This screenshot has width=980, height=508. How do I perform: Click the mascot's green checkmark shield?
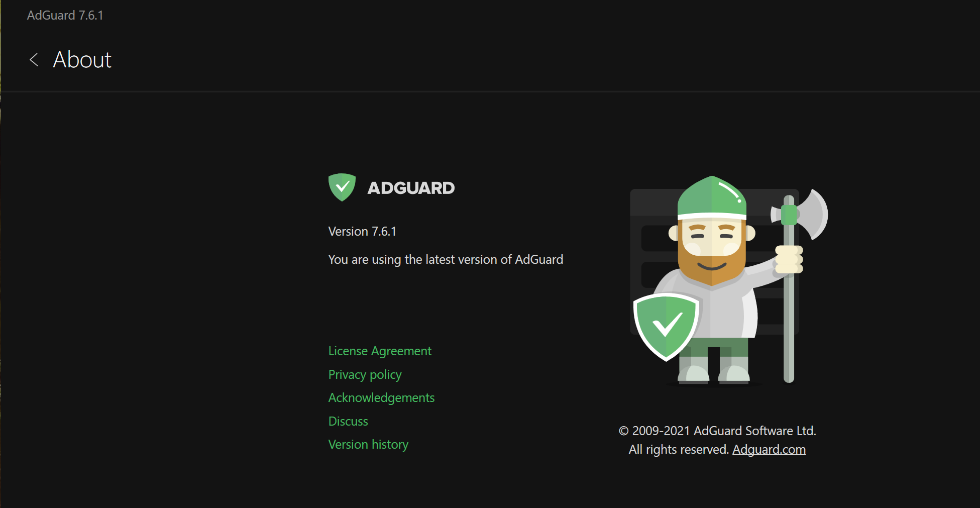tap(666, 326)
